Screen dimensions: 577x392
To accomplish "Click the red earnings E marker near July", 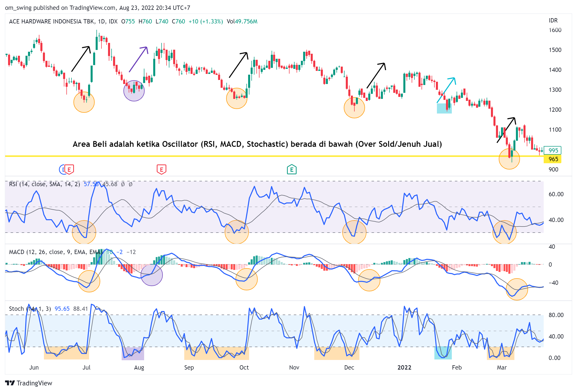I will [x=69, y=170].
